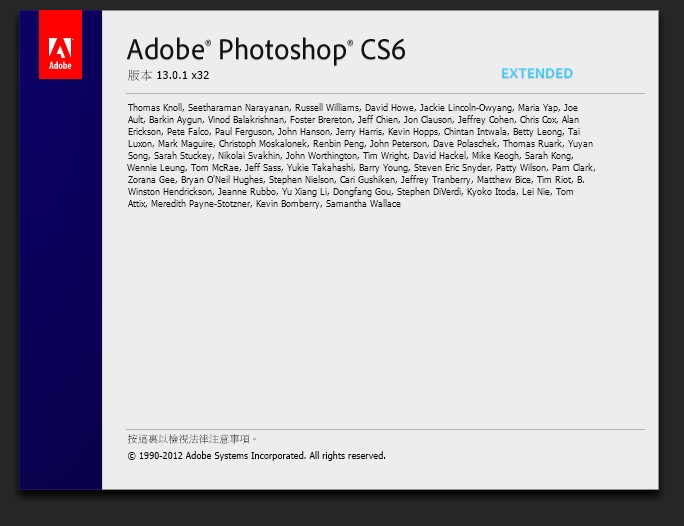Click Russell Williams in the credits list
Screen dimensions: 684x526
pos(327,108)
